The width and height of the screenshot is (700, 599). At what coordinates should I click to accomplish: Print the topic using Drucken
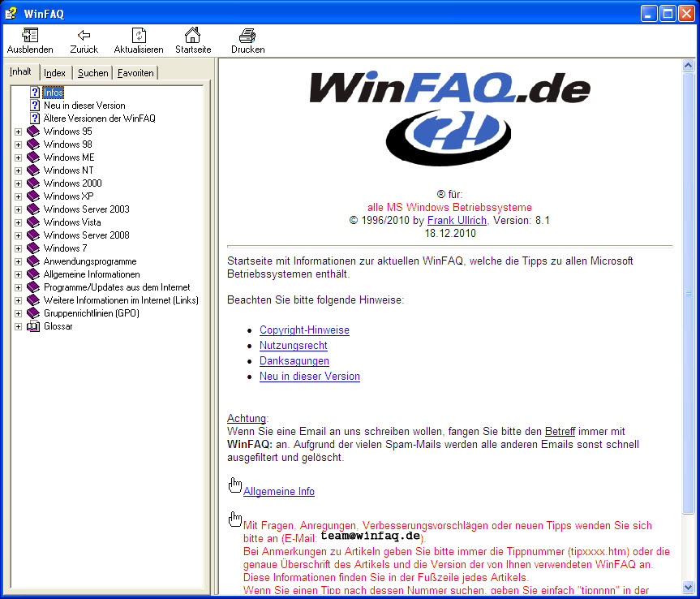247,41
